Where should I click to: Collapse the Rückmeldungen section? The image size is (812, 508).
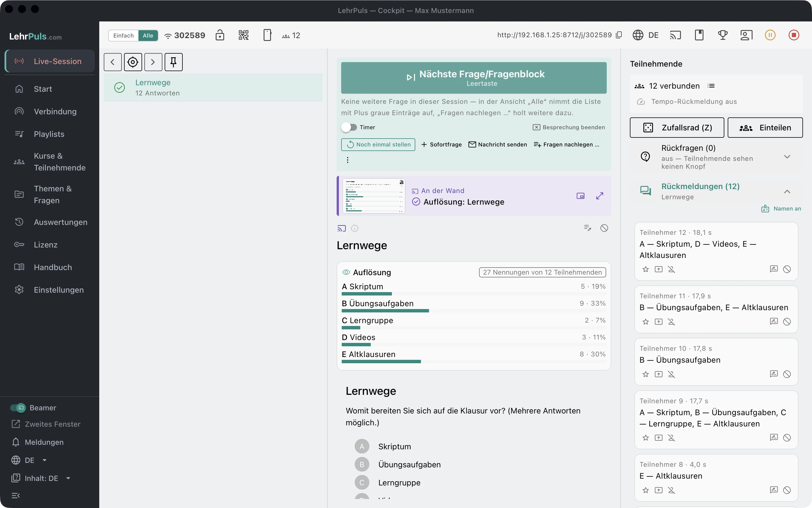click(787, 192)
